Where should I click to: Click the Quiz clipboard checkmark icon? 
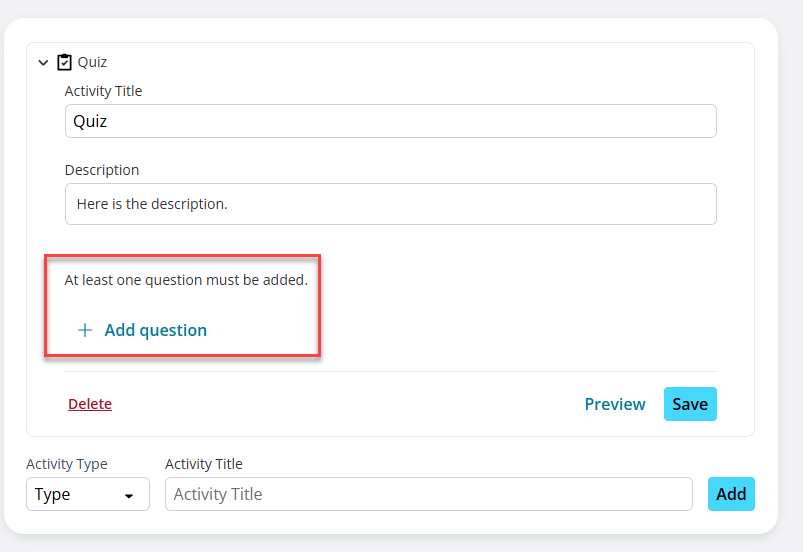(x=64, y=62)
